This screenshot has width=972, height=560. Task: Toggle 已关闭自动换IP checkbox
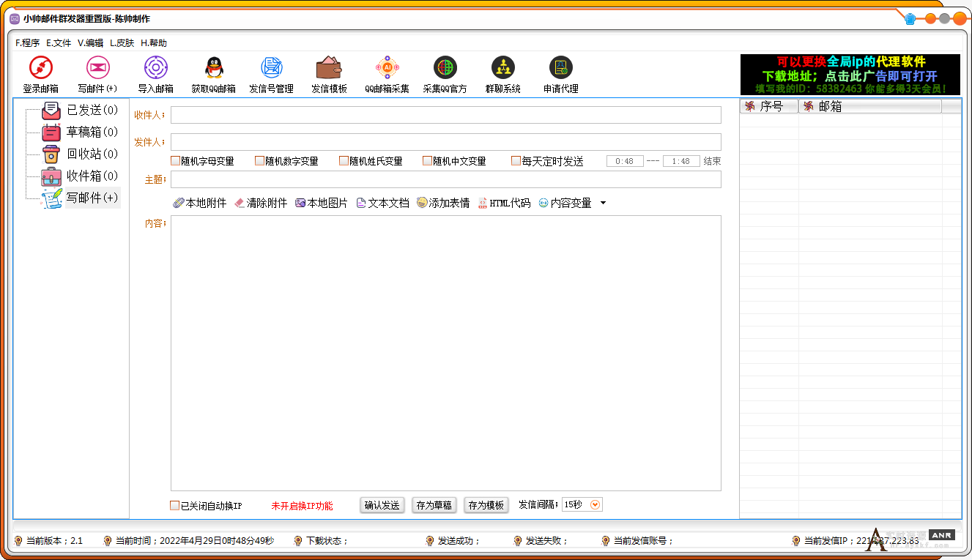[x=174, y=506]
